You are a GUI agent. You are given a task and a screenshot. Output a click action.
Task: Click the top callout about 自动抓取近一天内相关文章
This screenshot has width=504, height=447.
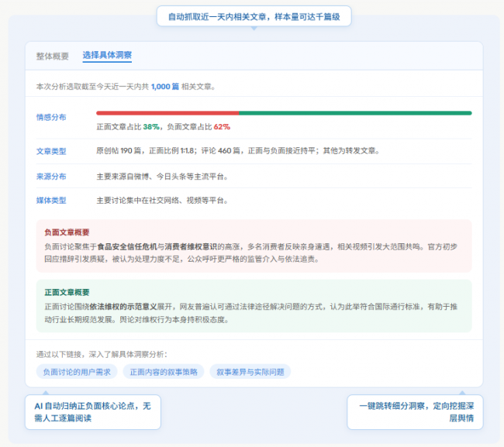(254, 16)
